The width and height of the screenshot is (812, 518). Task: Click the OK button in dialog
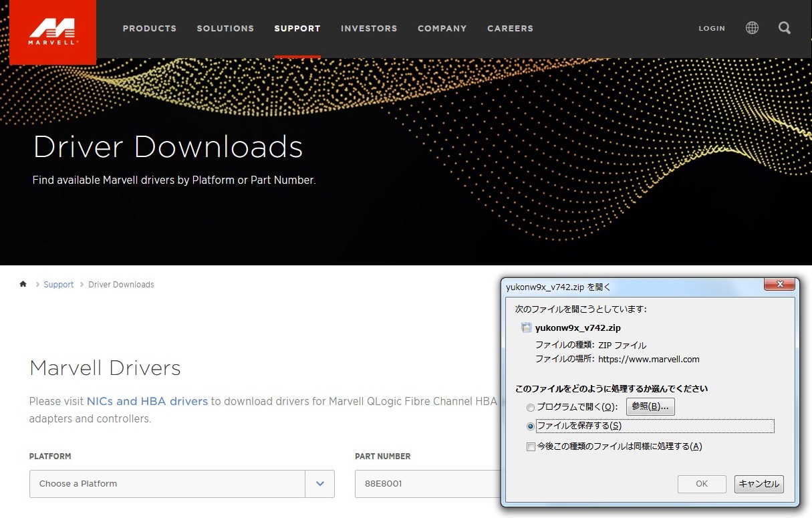(x=702, y=484)
